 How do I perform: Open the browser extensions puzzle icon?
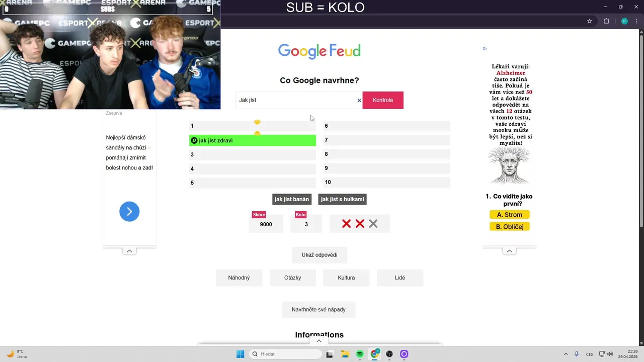point(606,21)
